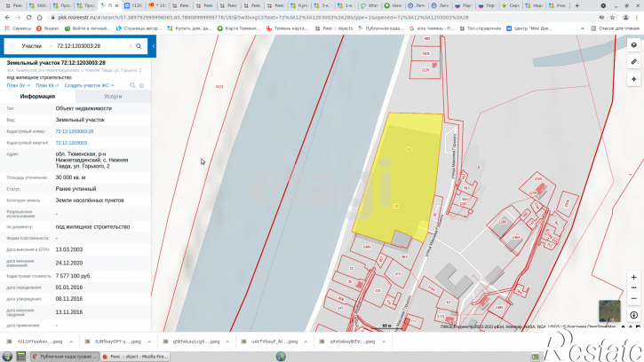Switch to the first Порт browser tab
The width and height of the screenshot is (644, 362).
pos(464,5)
